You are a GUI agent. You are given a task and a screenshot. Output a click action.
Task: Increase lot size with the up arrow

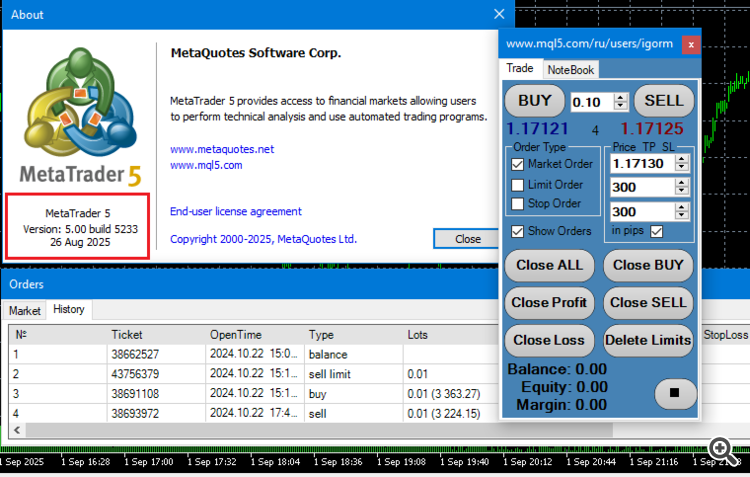click(621, 97)
